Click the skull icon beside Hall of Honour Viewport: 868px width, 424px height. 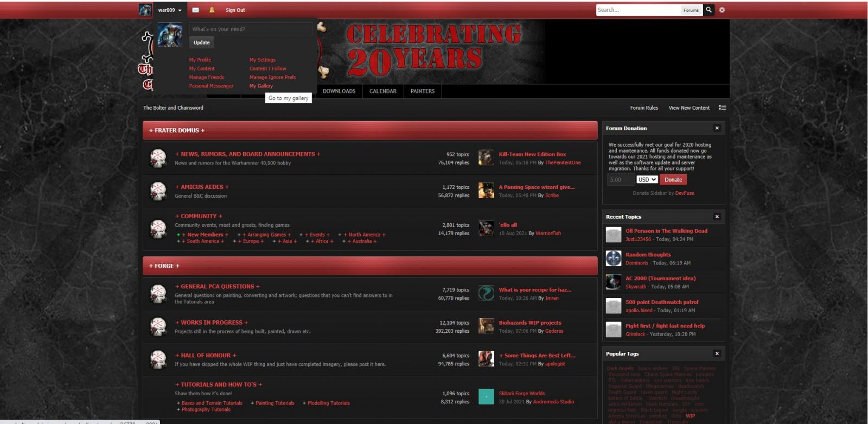tap(158, 359)
